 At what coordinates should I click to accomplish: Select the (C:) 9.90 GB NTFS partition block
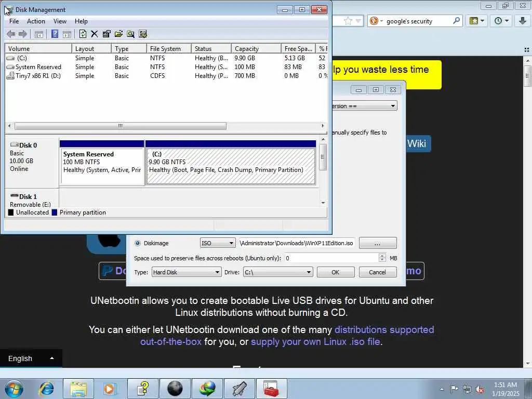(231, 163)
